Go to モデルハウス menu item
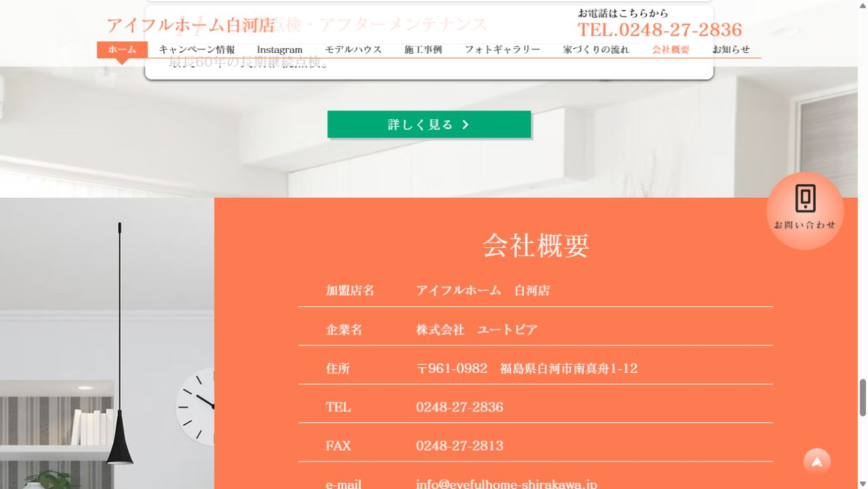Viewport: 868px width, 489px height. tap(353, 49)
